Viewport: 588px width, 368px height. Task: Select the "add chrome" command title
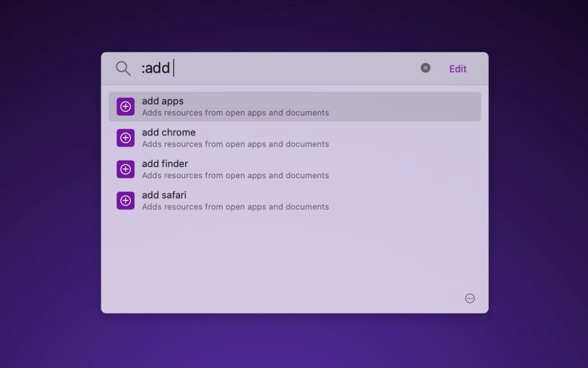tap(169, 132)
